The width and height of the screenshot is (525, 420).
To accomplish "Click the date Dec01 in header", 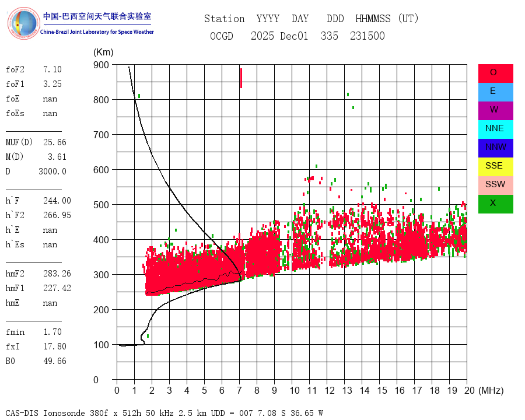I will click(x=293, y=36).
